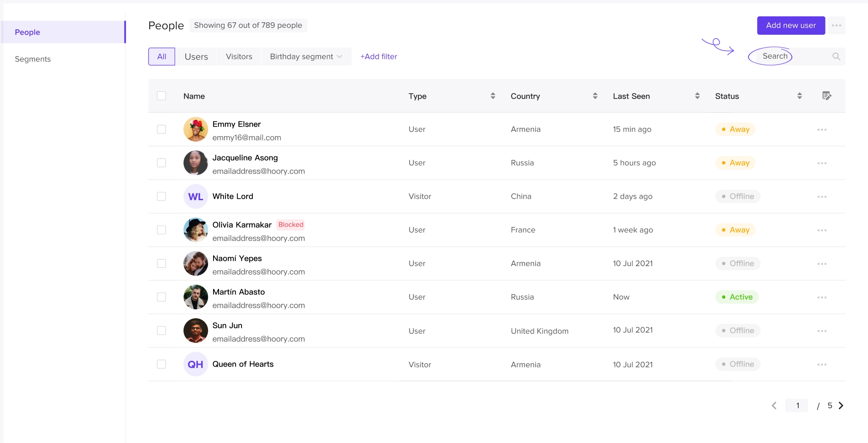Switch to the Visitors filter tab

pyautogui.click(x=239, y=57)
